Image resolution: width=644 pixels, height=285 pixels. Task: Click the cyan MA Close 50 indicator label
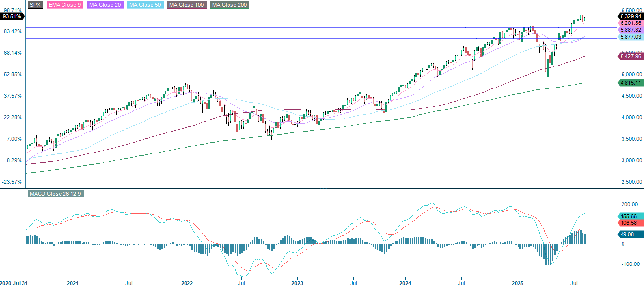145,5
